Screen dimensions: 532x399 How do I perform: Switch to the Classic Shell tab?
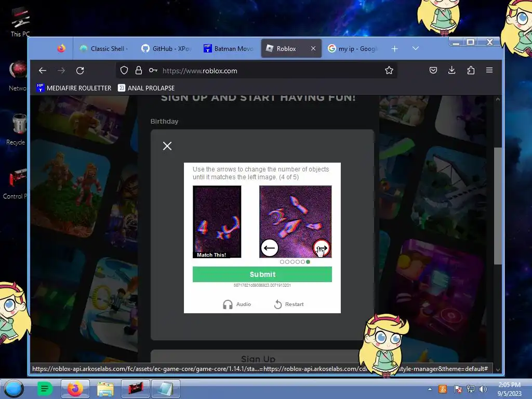pos(104,48)
